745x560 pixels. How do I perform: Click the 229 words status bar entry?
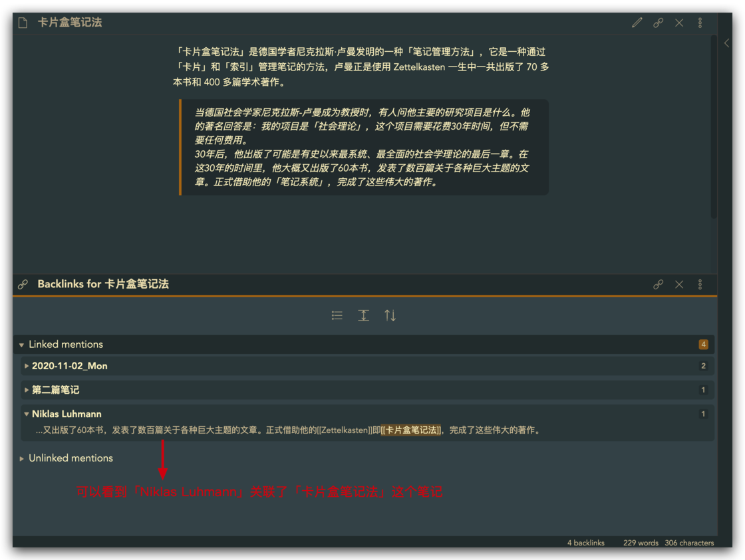[641, 543]
